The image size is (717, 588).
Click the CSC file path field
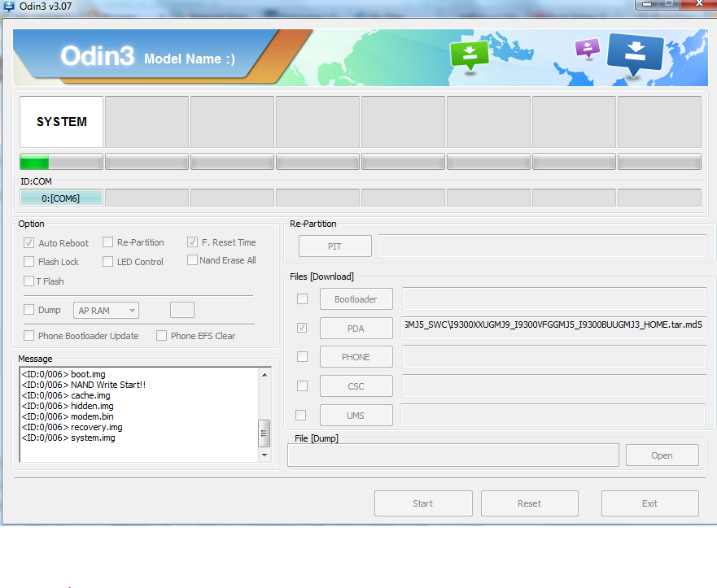click(554, 386)
